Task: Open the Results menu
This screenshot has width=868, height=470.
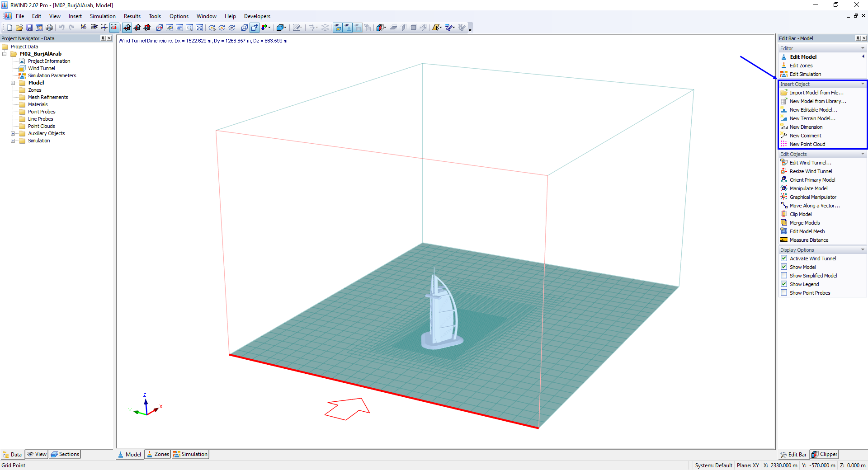Action: point(132,16)
